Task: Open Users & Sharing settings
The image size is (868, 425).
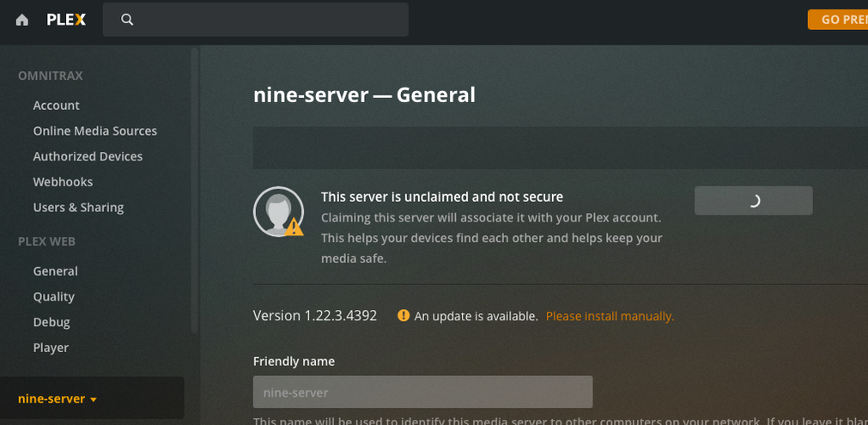Action: point(78,208)
